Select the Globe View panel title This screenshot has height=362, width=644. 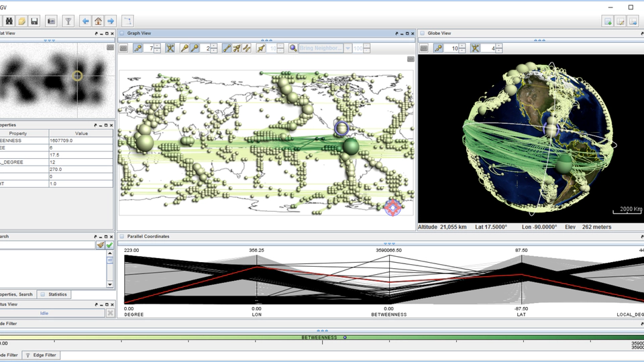(x=439, y=34)
